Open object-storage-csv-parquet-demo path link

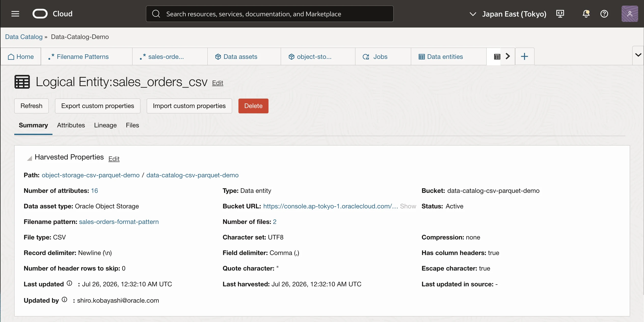[x=91, y=175]
